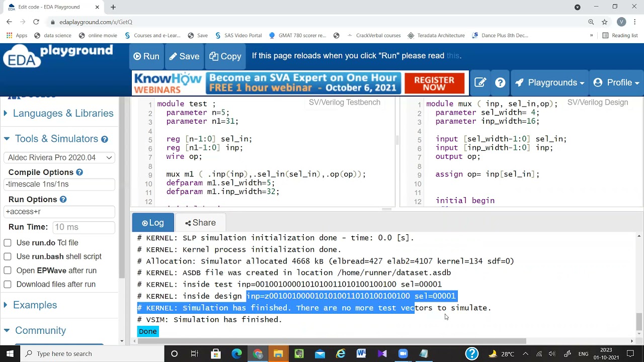Click the browser back arrow
Image resolution: width=644 pixels, height=362 pixels.
(9, 22)
